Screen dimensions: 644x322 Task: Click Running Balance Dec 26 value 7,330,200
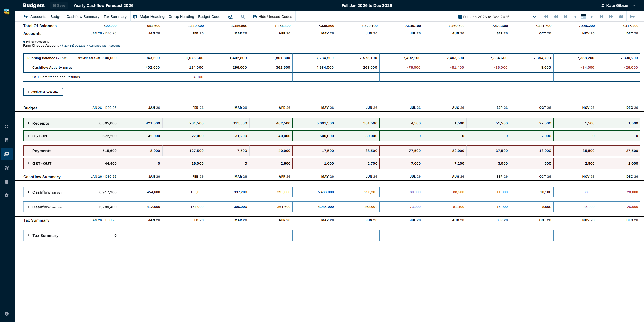[618, 58]
